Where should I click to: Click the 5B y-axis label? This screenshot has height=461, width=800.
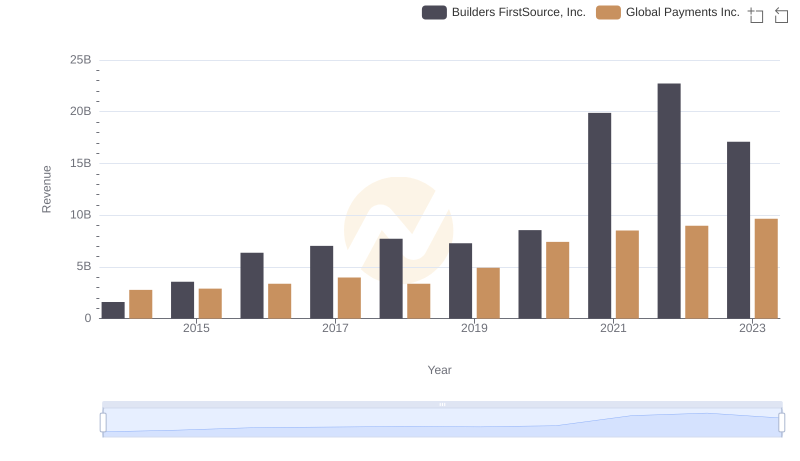pyautogui.click(x=84, y=266)
